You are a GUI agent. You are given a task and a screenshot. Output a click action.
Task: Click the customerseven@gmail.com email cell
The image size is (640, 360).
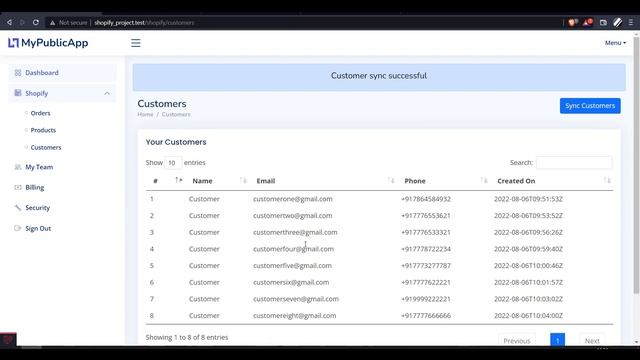coord(296,299)
